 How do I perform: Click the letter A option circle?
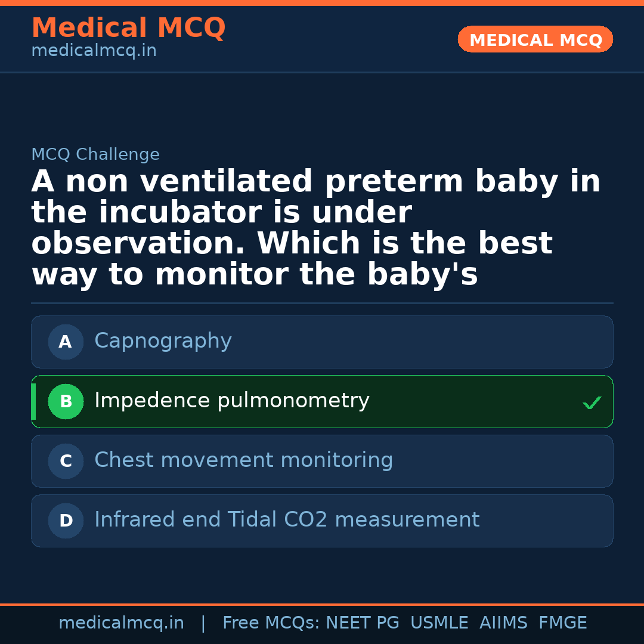pyautogui.click(x=66, y=342)
